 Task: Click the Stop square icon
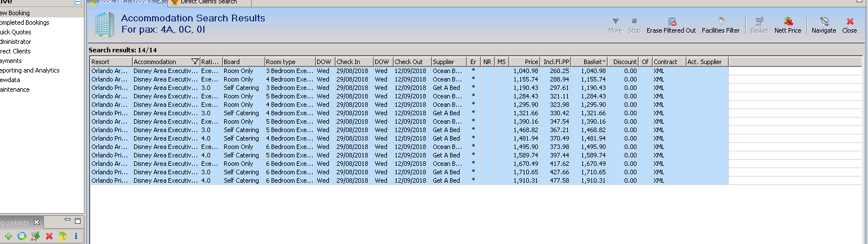(x=634, y=21)
